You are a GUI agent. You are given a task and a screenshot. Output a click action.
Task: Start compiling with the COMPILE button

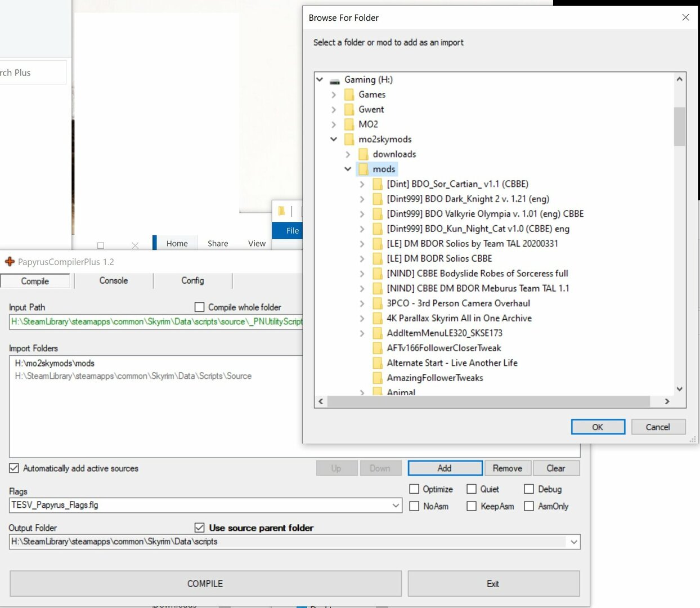205,584
